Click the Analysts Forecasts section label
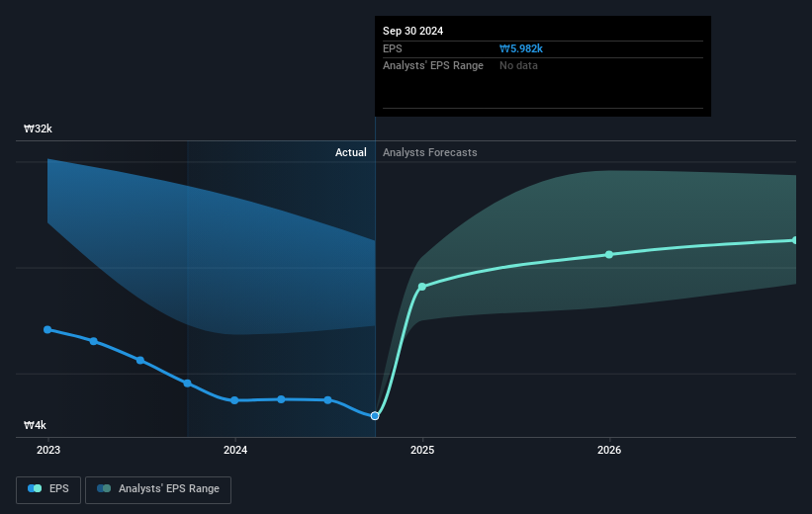Image resolution: width=812 pixels, height=514 pixels. (430, 152)
